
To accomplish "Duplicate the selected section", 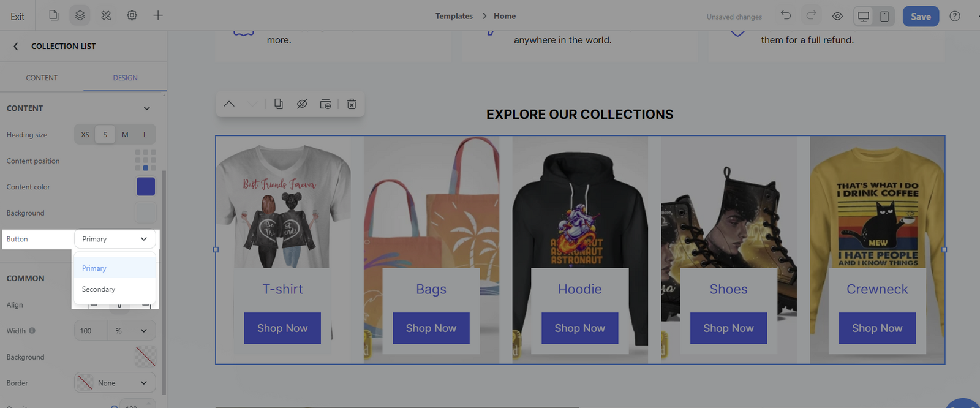I will point(279,104).
